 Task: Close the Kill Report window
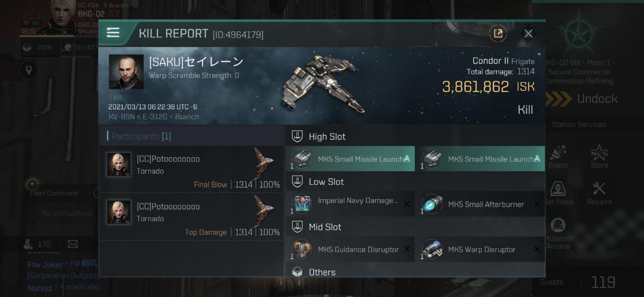tap(528, 34)
